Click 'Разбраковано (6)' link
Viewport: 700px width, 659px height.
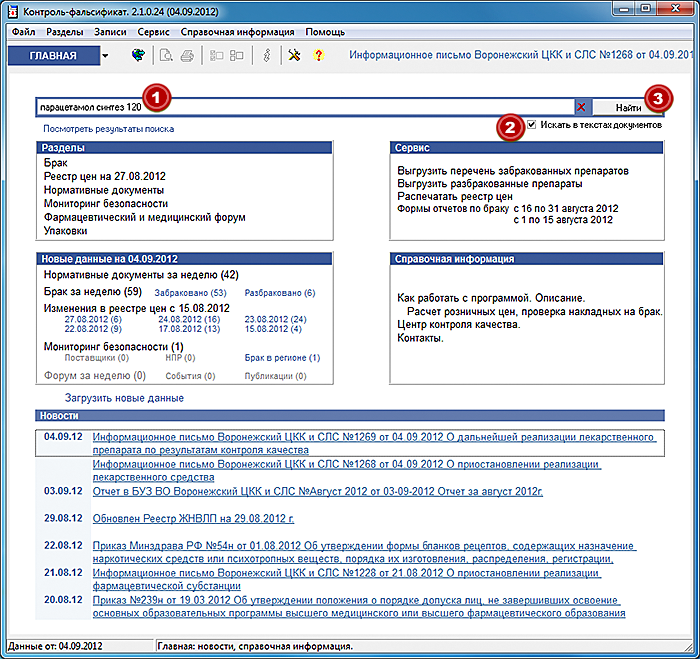[280, 293]
